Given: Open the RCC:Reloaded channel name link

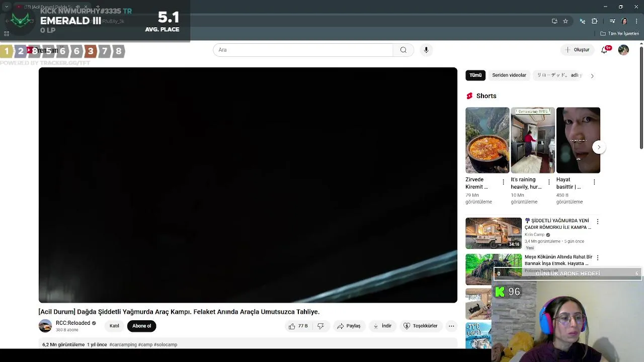Looking at the screenshot, I should (73, 323).
